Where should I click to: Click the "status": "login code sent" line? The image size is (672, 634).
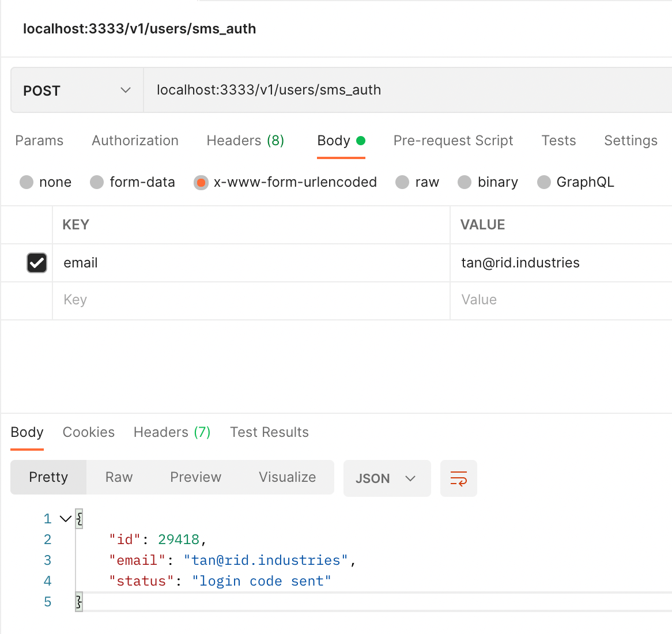click(220, 582)
